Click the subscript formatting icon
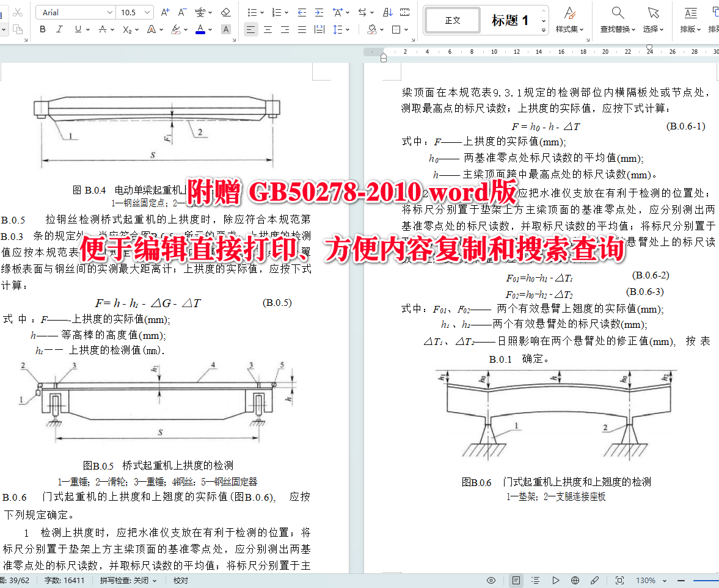 pos(126,29)
